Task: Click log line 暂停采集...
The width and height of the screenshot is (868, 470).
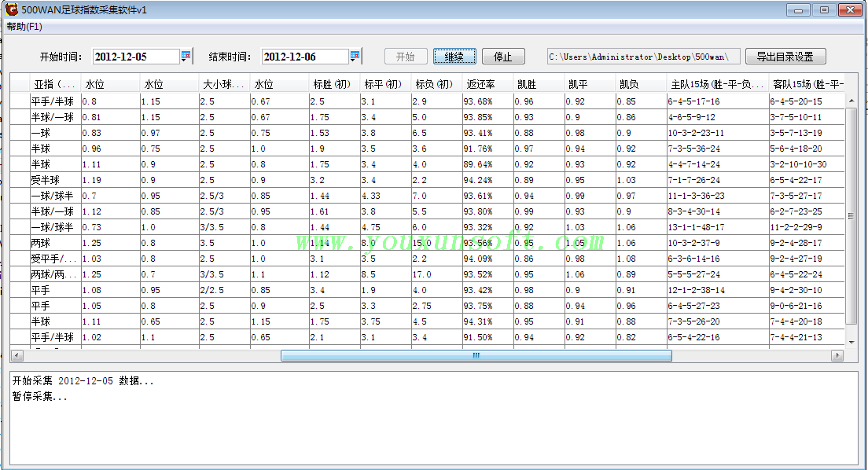Action: [x=40, y=396]
